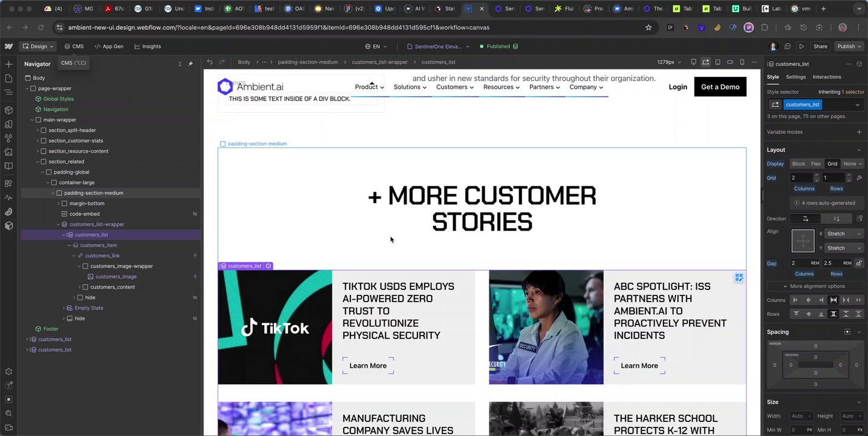Open the Align Y Stretch dropdown
This screenshot has width=868, height=436.
(843, 248)
